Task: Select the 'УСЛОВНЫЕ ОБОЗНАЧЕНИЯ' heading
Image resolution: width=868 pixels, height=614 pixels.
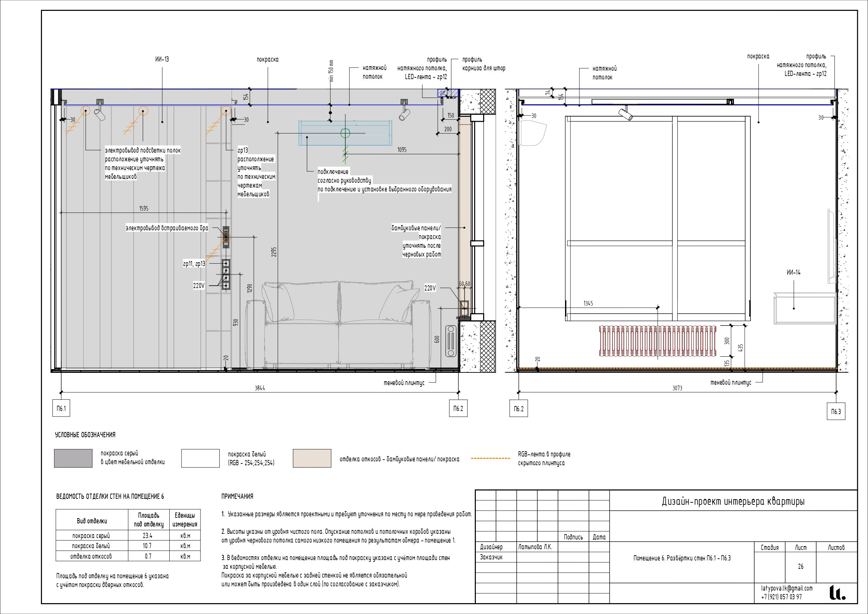Action: pos(85,435)
